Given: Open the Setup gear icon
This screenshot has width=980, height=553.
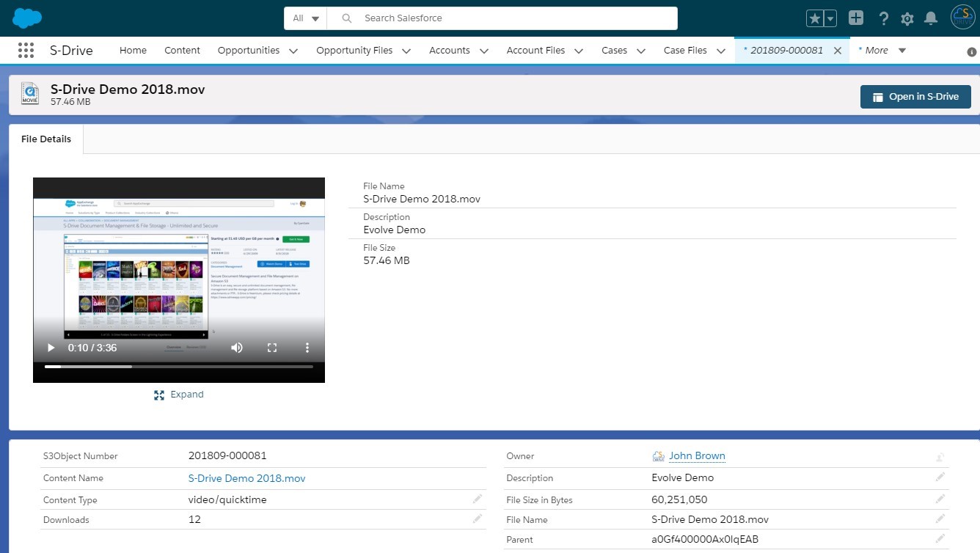Looking at the screenshot, I should tap(907, 18).
